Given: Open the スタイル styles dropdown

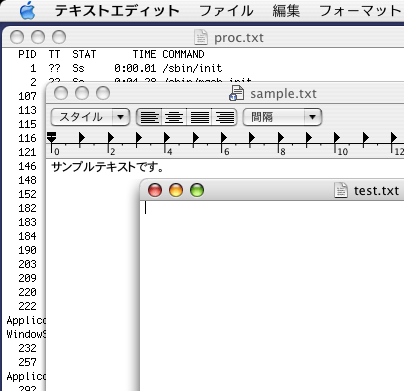Looking at the screenshot, I should click(90, 117).
